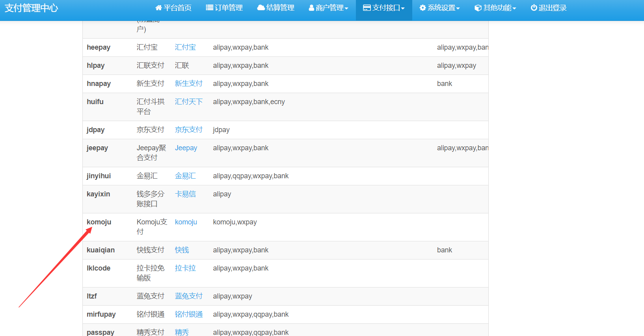Image resolution: width=644 pixels, height=336 pixels.
Task: Select the jdpay plugin name in the first column
Action: pos(96,130)
